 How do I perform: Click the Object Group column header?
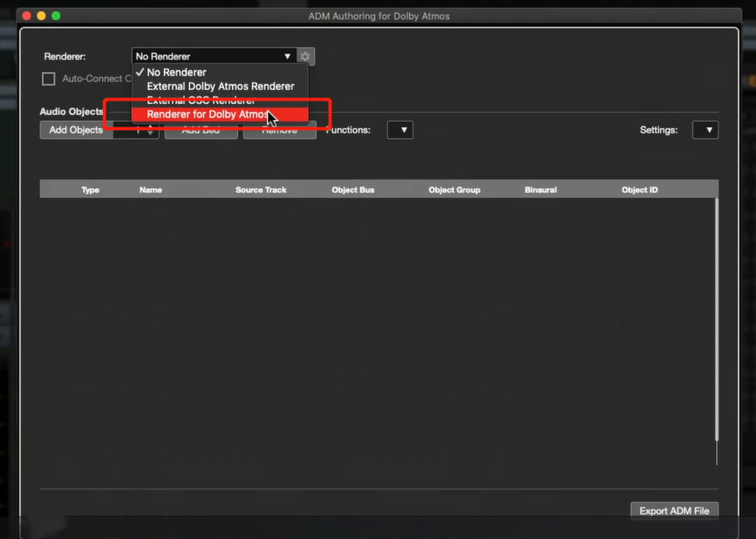point(454,190)
